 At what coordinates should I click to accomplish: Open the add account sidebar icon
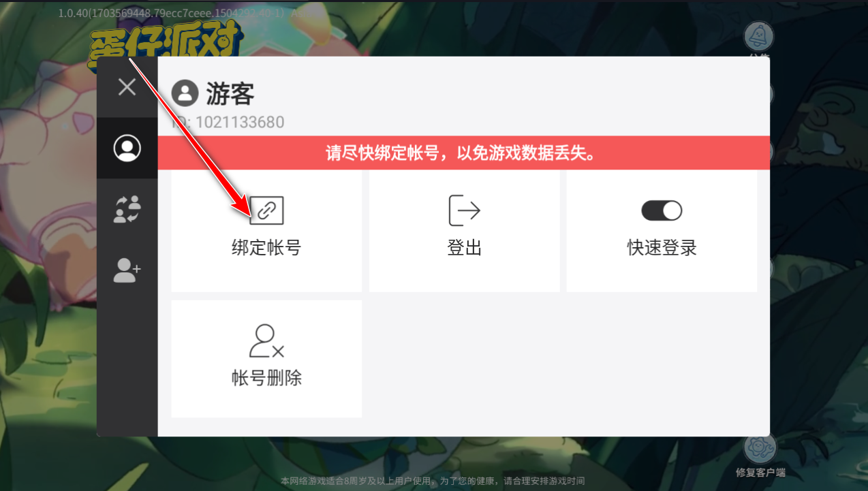(x=127, y=270)
